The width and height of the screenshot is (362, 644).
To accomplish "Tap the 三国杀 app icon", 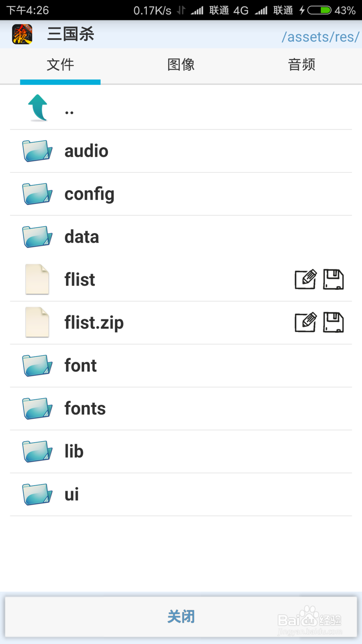I will click(x=22, y=34).
